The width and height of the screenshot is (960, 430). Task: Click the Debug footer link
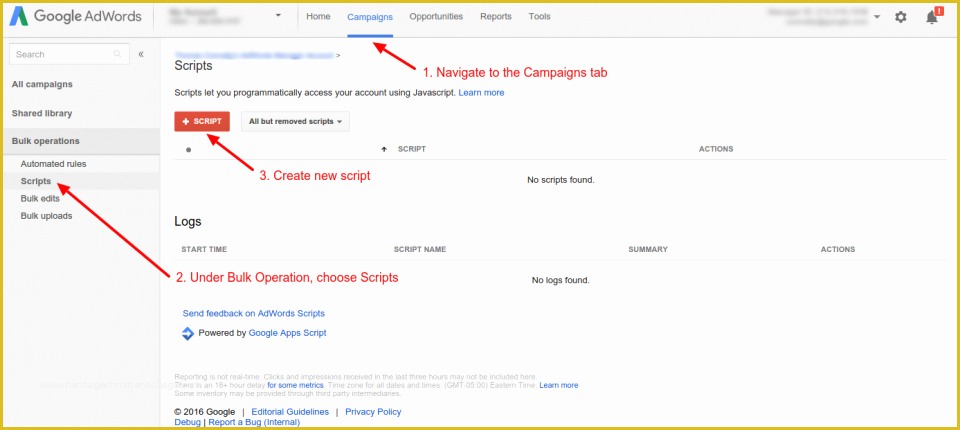pos(187,422)
